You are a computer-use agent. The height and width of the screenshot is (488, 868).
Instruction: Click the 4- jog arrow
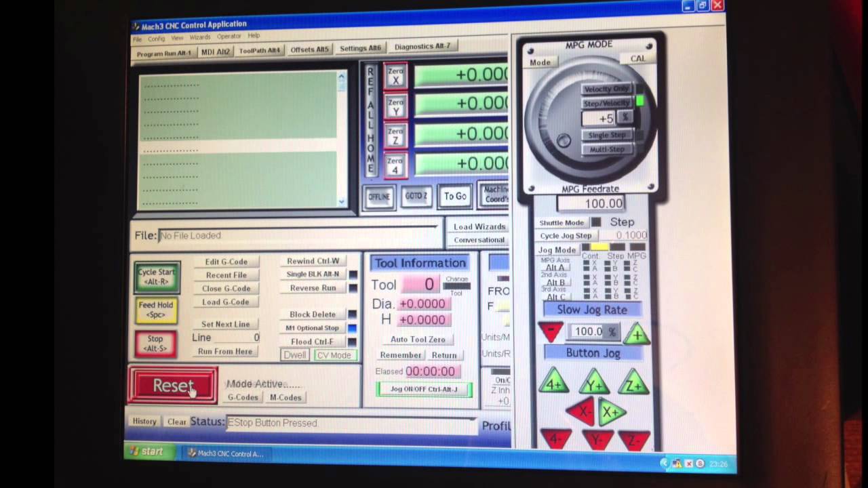tap(555, 438)
